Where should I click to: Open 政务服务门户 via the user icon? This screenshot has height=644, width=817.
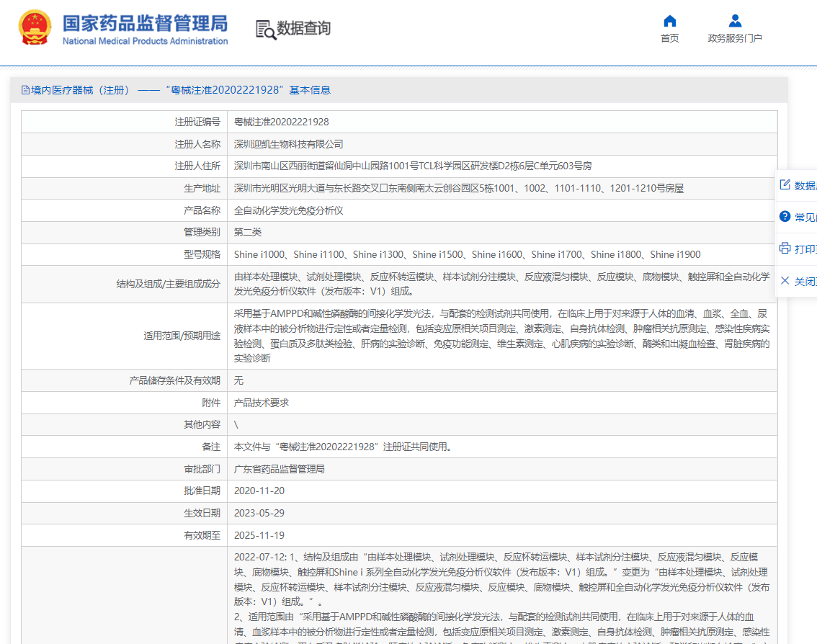735,21
